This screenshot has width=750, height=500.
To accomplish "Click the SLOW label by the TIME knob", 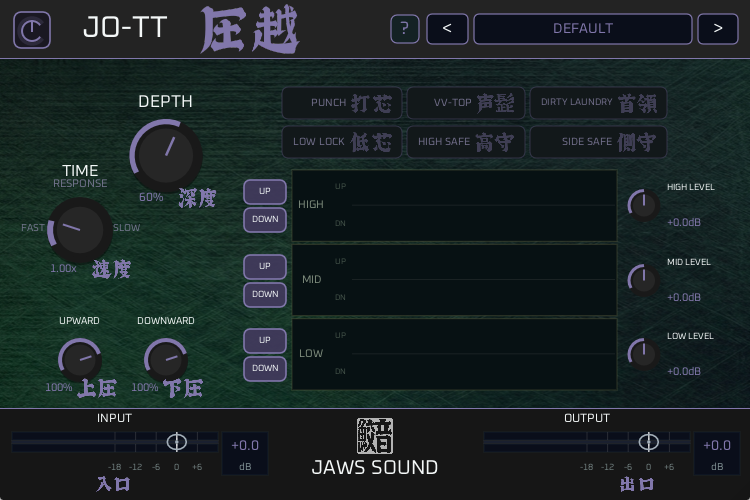I will tap(127, 228).
